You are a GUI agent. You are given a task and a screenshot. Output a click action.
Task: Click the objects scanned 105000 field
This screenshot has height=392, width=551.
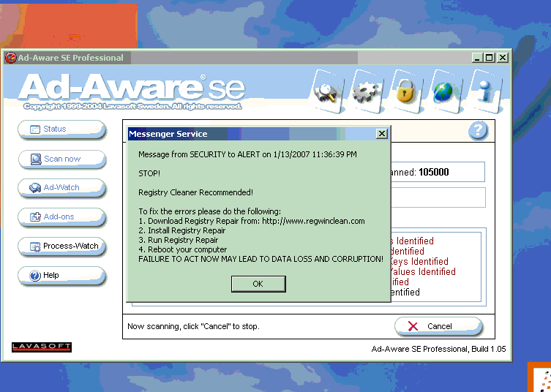tap(438, 172)
